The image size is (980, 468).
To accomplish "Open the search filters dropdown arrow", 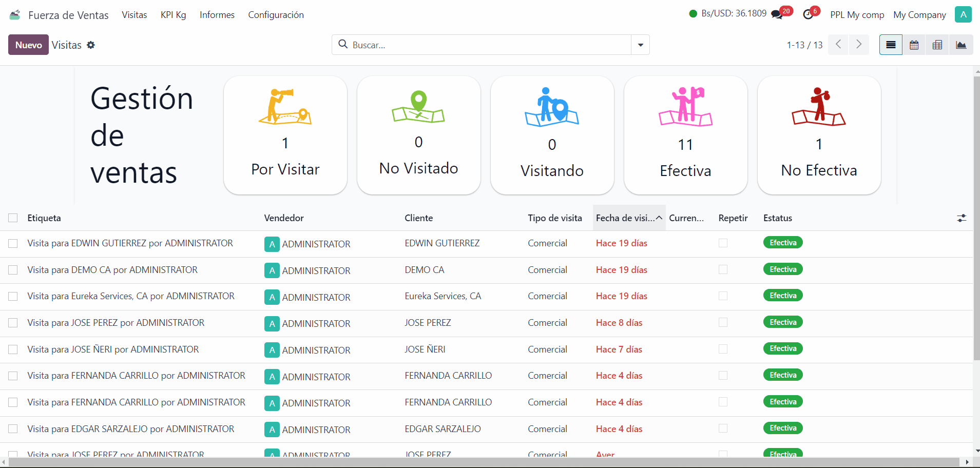I will coord(640,45).
